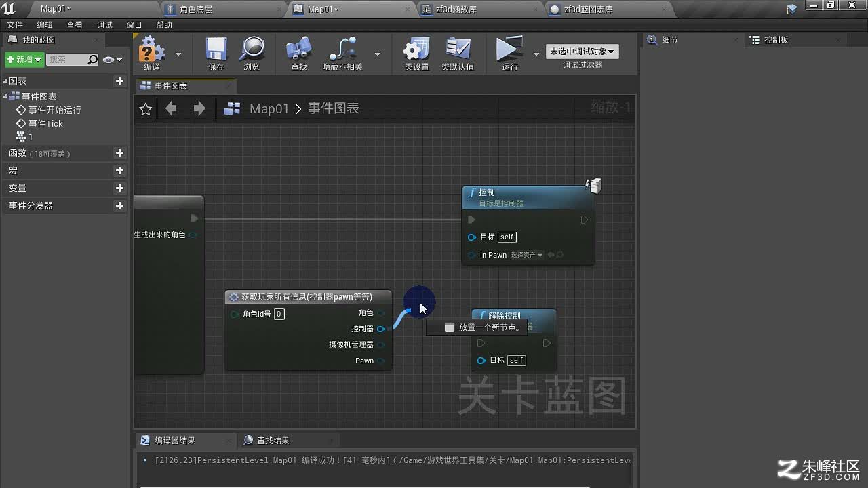This screenshot has height=488, width=868.
Task: Click the 摄像机管理器 output pin
Action: click(381, 344)
